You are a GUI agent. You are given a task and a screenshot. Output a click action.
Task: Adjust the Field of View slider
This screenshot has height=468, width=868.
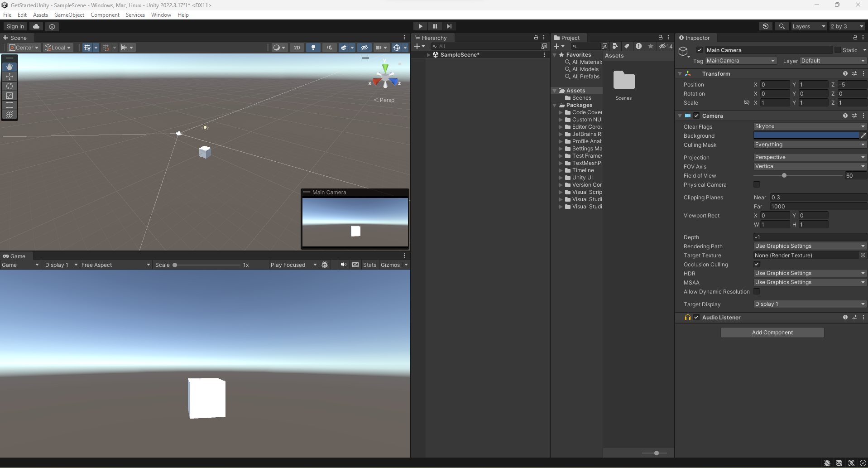pyautogui.click(x=798, y=175)
